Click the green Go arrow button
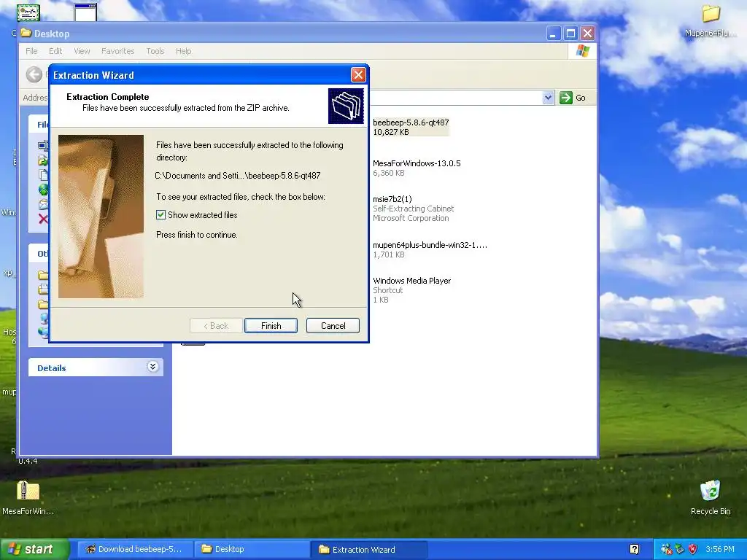The width and height of the screenshot is (747, 560). (x=565, y=98)
